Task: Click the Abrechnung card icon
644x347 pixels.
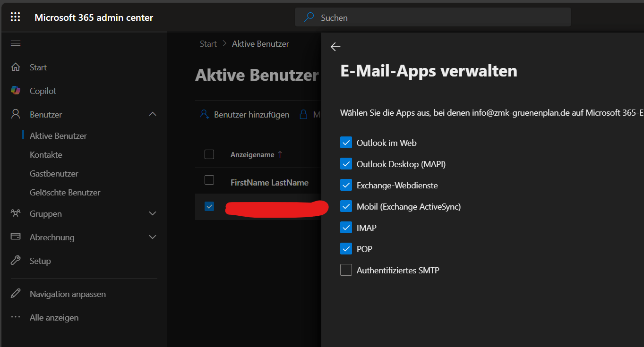Action: click(16, 237)
